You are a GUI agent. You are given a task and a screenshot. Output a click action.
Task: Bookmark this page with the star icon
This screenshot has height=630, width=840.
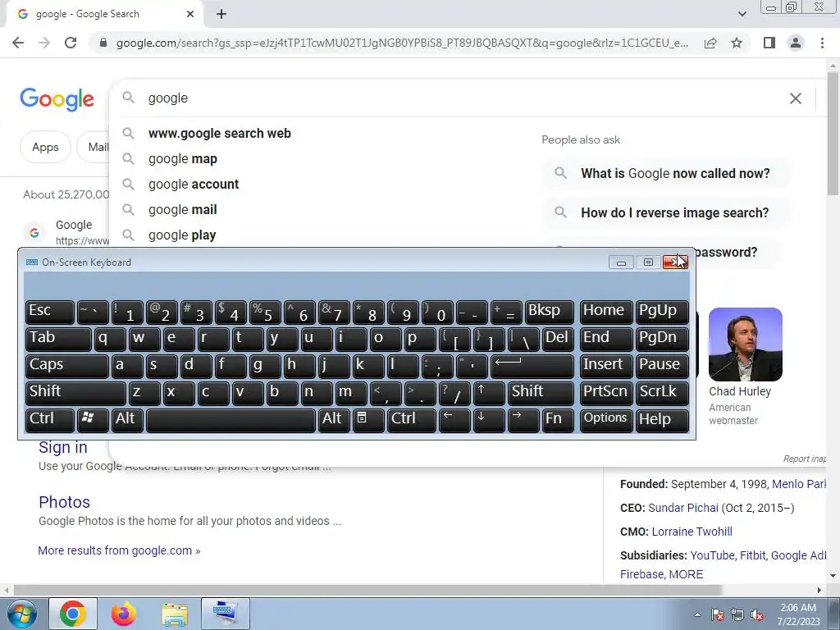(x=737, y=43)
